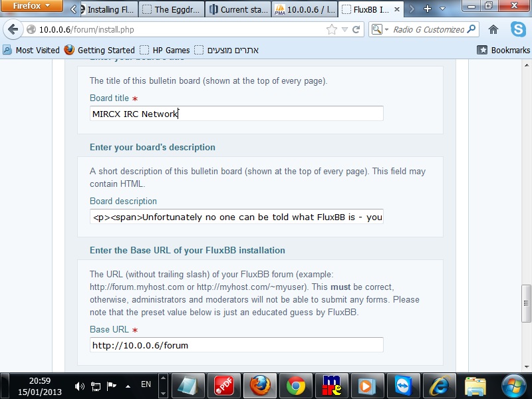Open the Notepad taskbar icon

pyautogui.click(x=188, y=386)
